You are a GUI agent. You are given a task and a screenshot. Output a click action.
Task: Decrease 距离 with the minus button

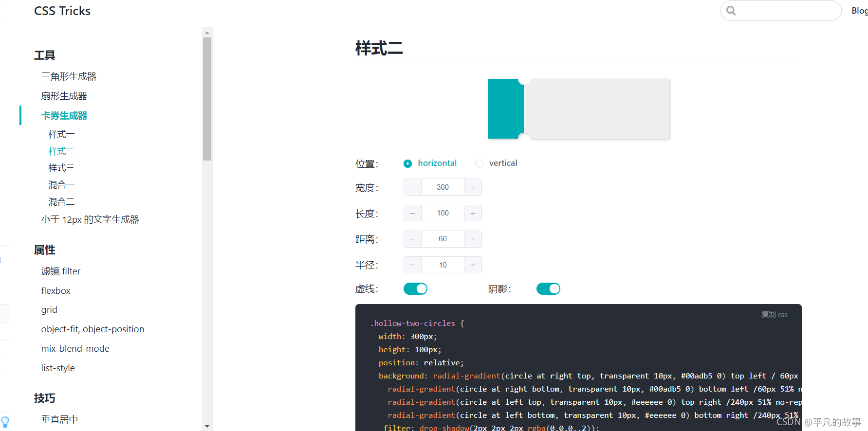tap(412, 239)
